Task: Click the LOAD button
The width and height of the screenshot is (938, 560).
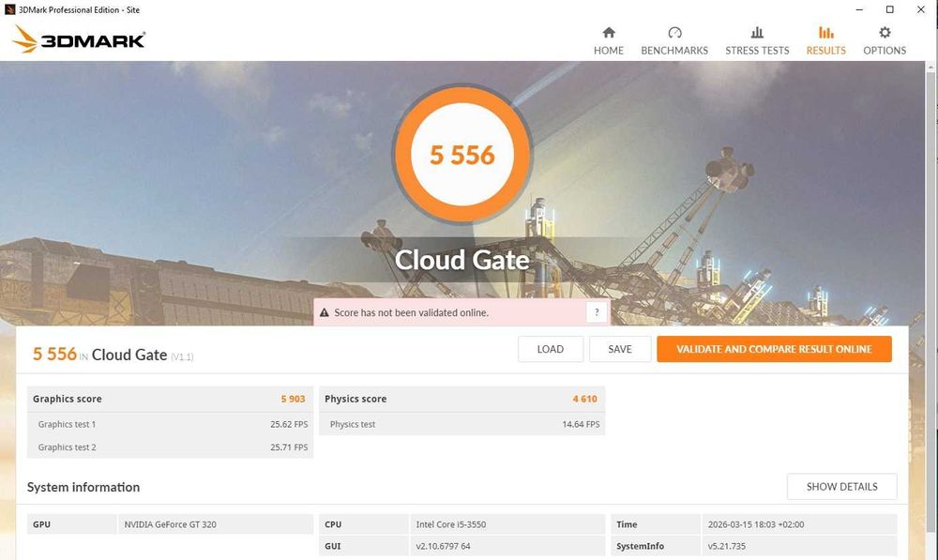Action: (x=551, y=349)
